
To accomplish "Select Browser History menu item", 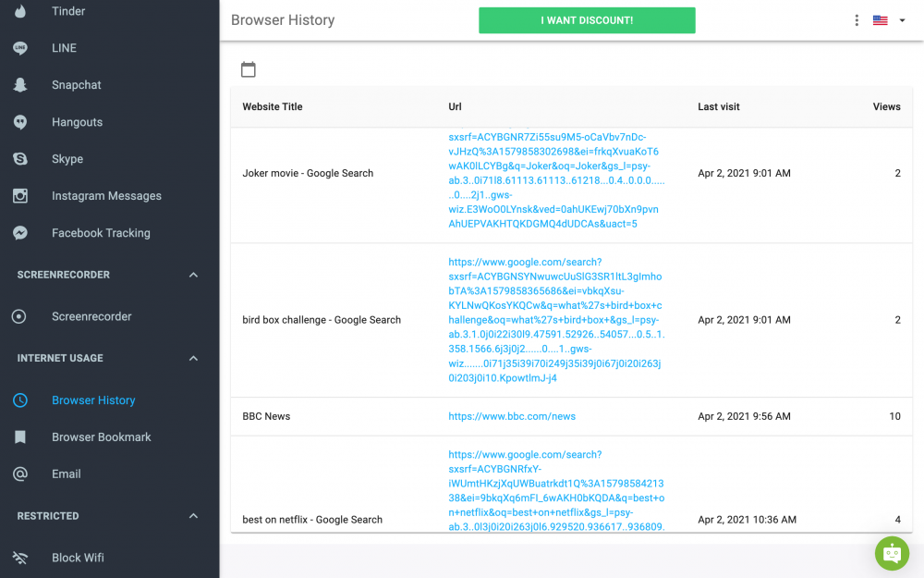I will tap(93, 400).
